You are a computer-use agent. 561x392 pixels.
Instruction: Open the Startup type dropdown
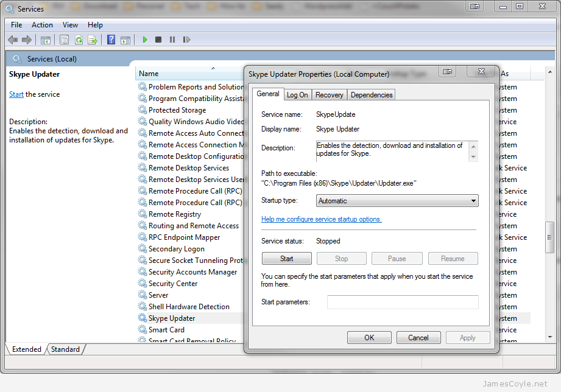397,201
